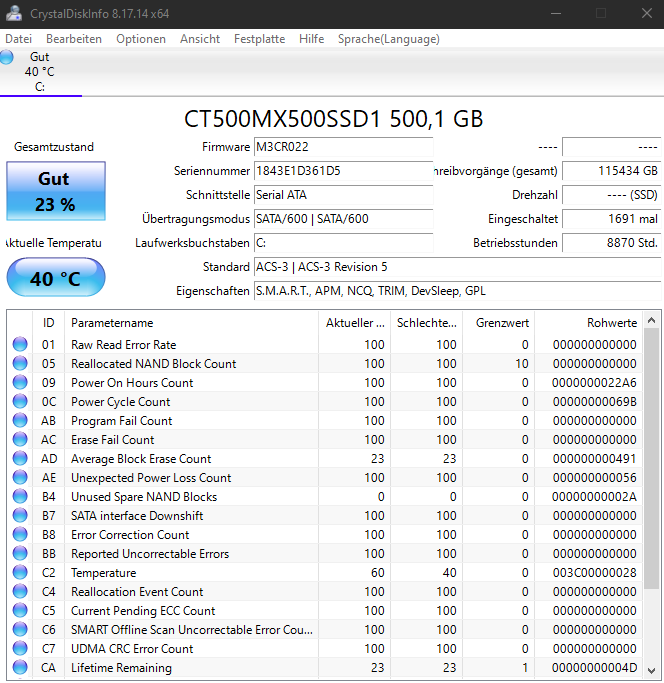Open the Festplatte menu
The height and width of the screenshot is (683, 664).
tap(259, 39)
